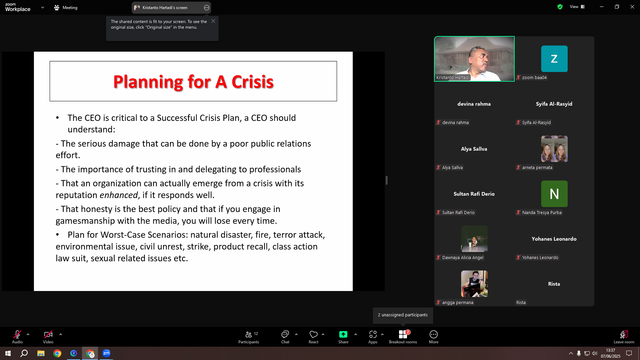Open Zoom Workplace dropdown chevron
Screen dimensions: 640x360
[x=42, y=7]
